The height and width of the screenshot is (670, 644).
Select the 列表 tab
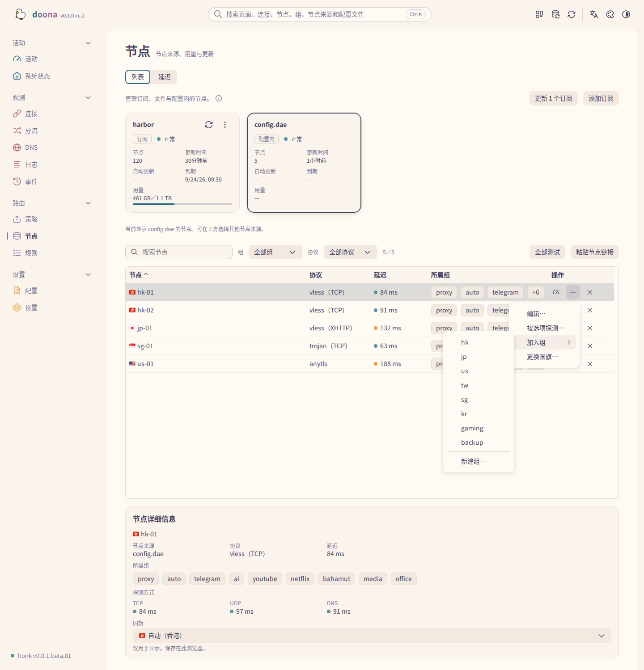(x=138, y=77)
